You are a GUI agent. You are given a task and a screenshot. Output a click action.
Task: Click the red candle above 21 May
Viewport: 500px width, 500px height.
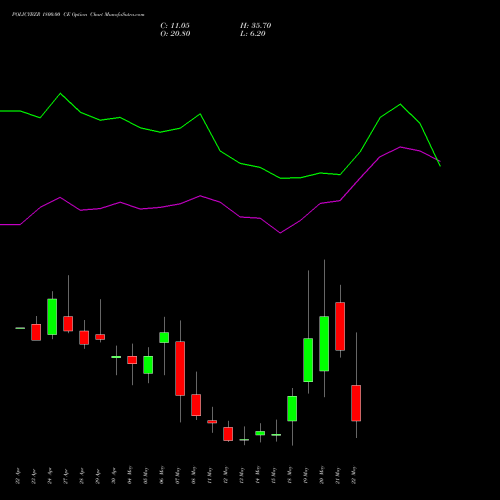click(x=340, y=326)
